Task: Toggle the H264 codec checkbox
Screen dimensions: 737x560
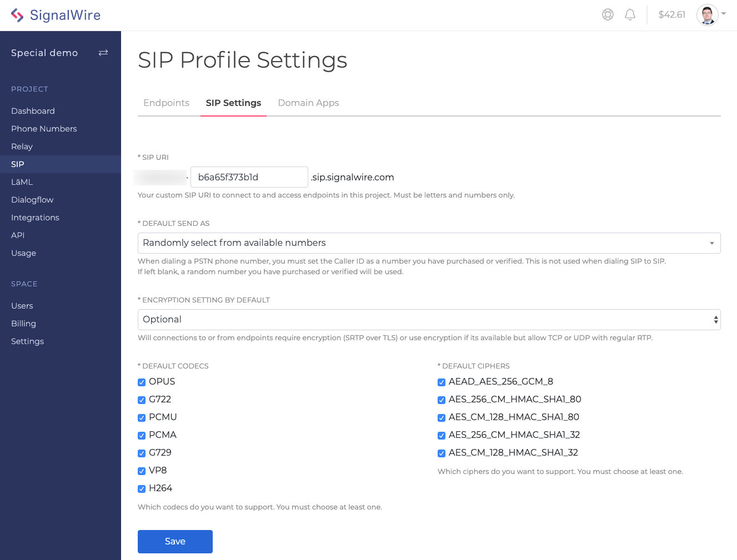Action: tap(142, 489)
